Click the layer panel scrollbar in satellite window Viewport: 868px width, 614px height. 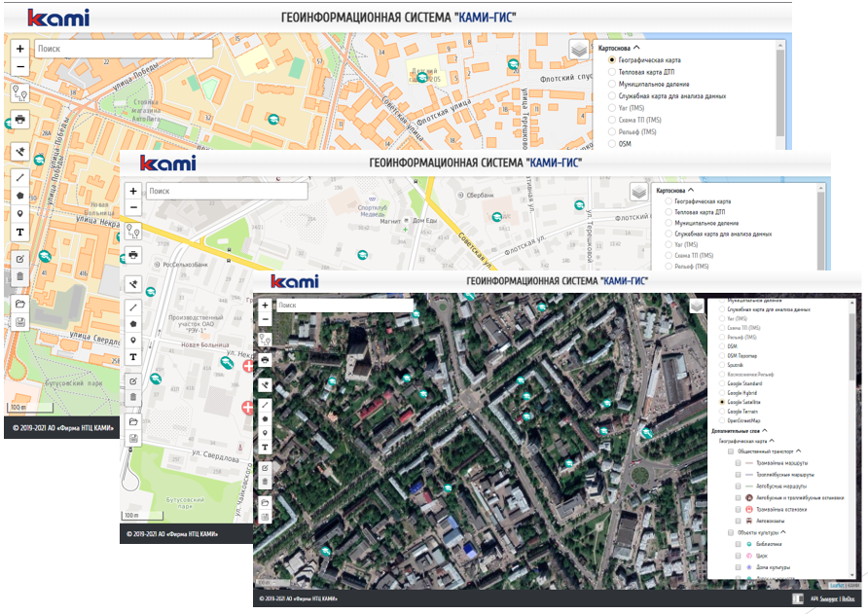852,341
